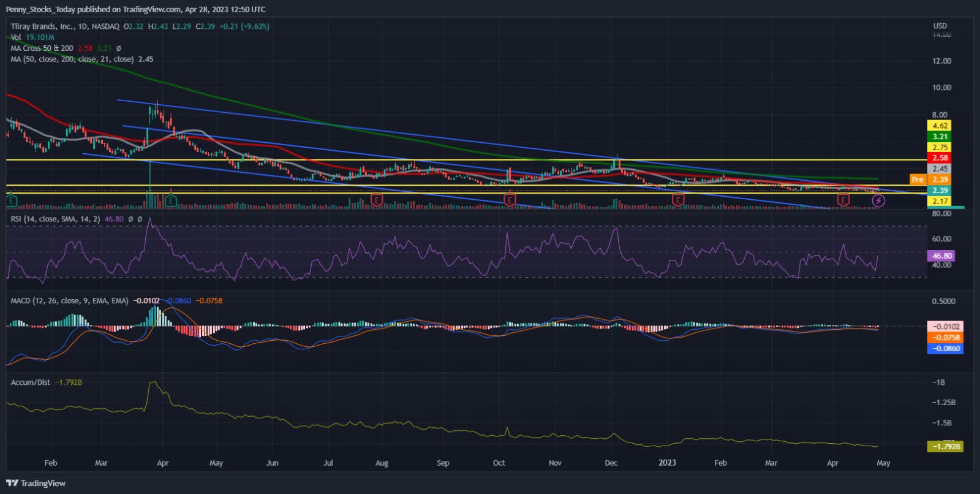Click the red 2.58 price label
This screenshot has height=494, width=980.
(x=940, y=158)
